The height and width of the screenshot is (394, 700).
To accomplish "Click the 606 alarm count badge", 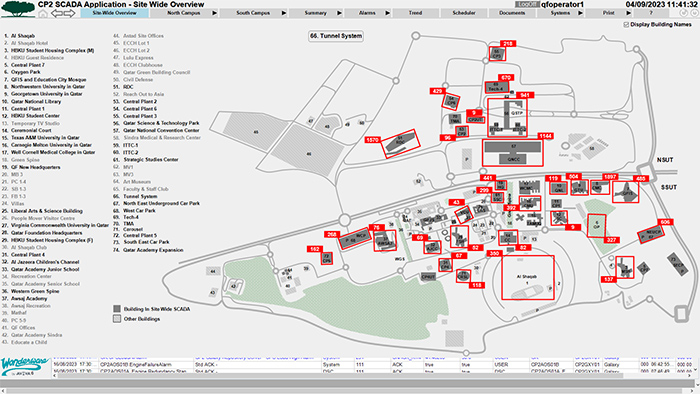I will (x=665, y=222).
